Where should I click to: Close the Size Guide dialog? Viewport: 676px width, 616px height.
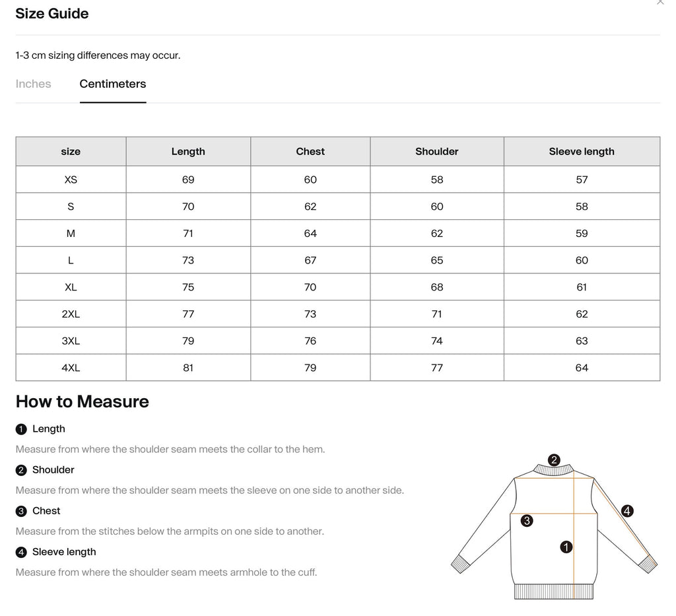point(660,2)
